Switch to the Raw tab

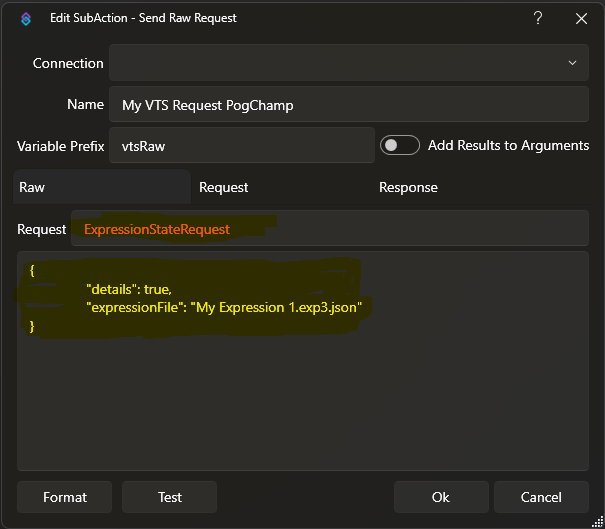pos(101,187)
